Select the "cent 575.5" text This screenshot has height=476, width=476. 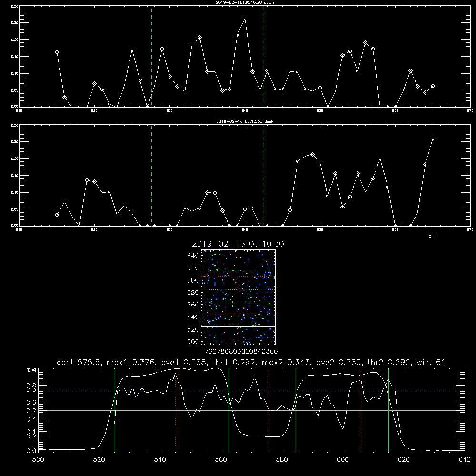(x=79, y=362)
